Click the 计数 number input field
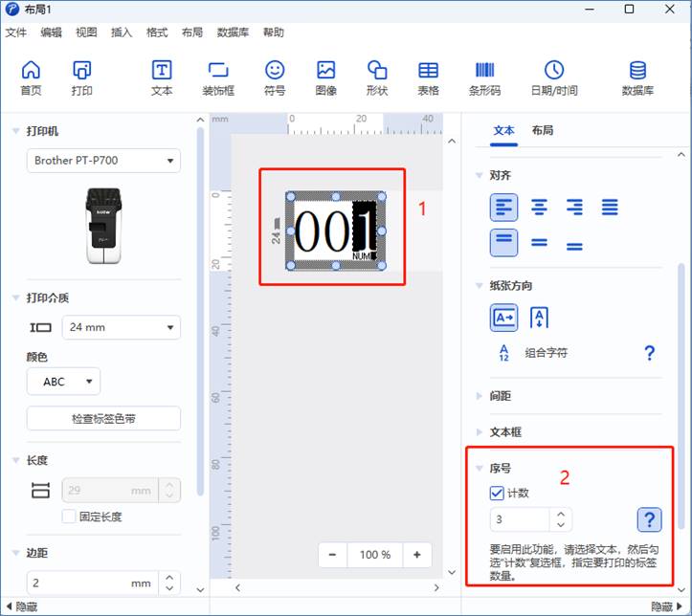Image resolution: width=692 pixels, height=616 pixels. 520,519
